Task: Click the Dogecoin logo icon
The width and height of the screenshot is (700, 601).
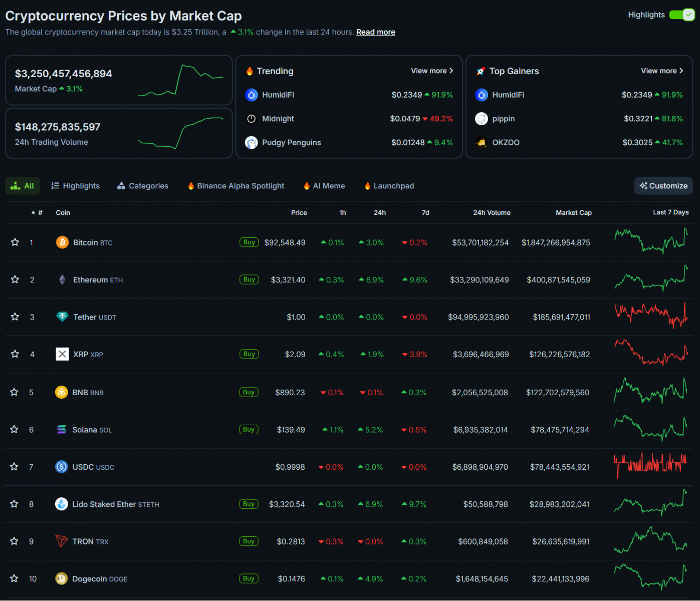Action: (61, 578)
